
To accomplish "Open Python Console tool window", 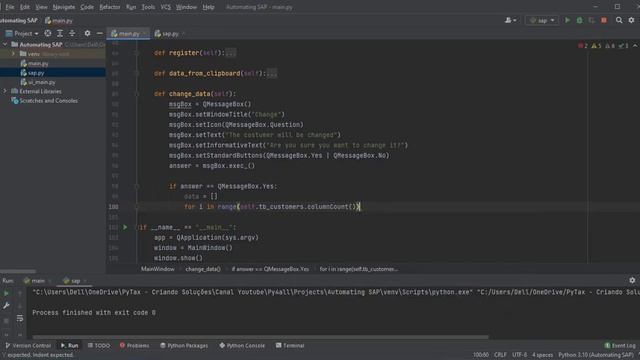I will coord(242,345).
